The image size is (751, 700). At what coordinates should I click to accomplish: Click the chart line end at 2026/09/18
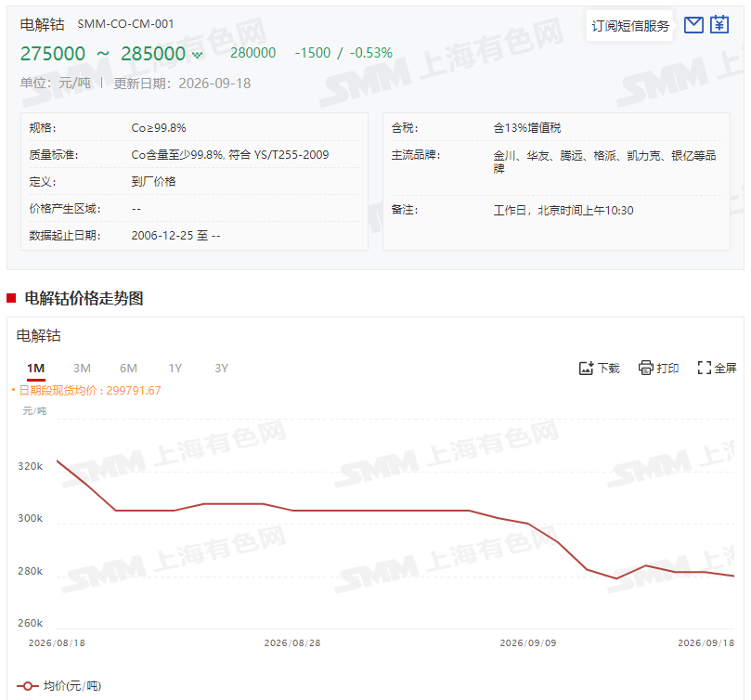click(x=733, y=576)
